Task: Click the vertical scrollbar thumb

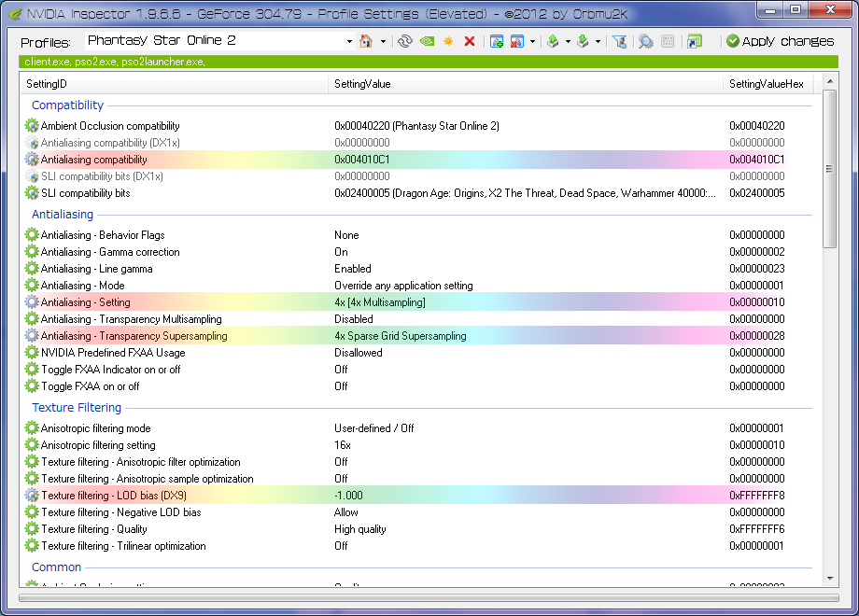Action: click(830, 169)
